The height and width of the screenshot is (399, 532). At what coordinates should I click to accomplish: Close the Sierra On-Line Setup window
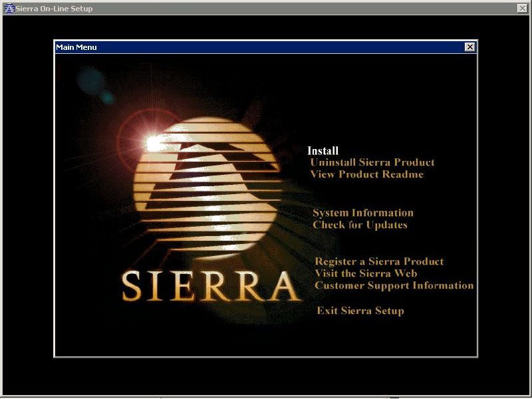click(x=522, y=9)
